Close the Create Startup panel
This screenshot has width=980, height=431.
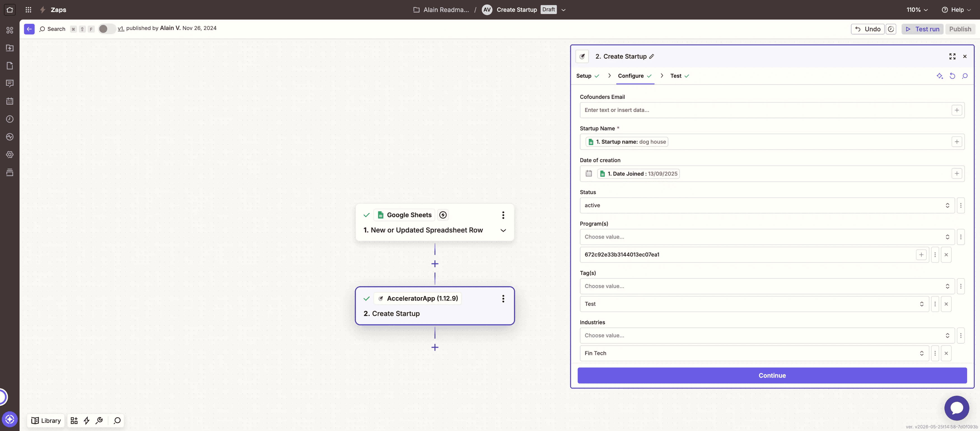coord(965,56)
